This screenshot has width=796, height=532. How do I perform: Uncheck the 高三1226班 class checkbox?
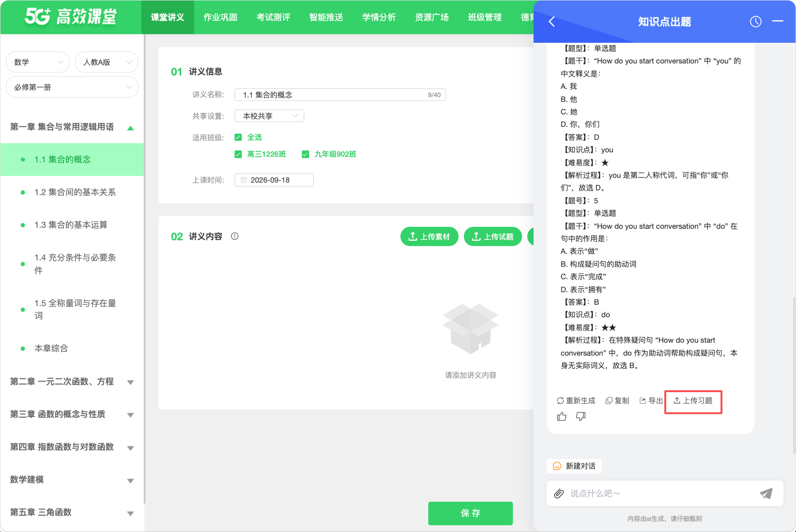[238, 154]
